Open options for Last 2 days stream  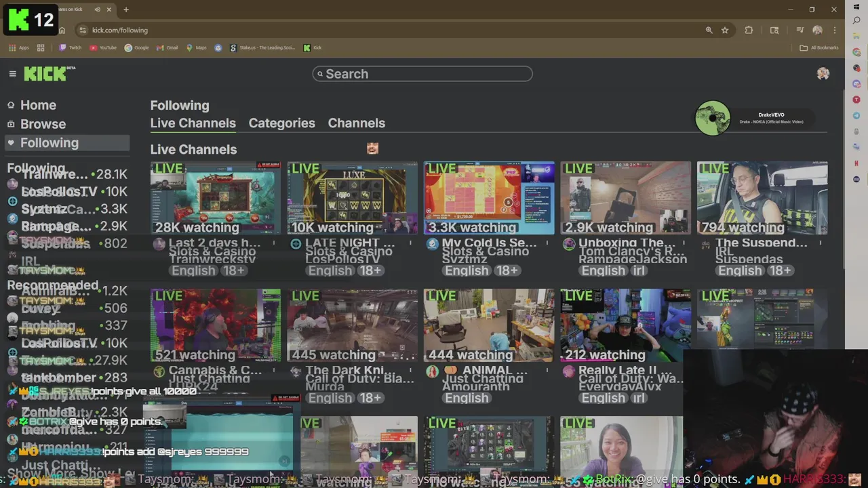coord(274,243)
